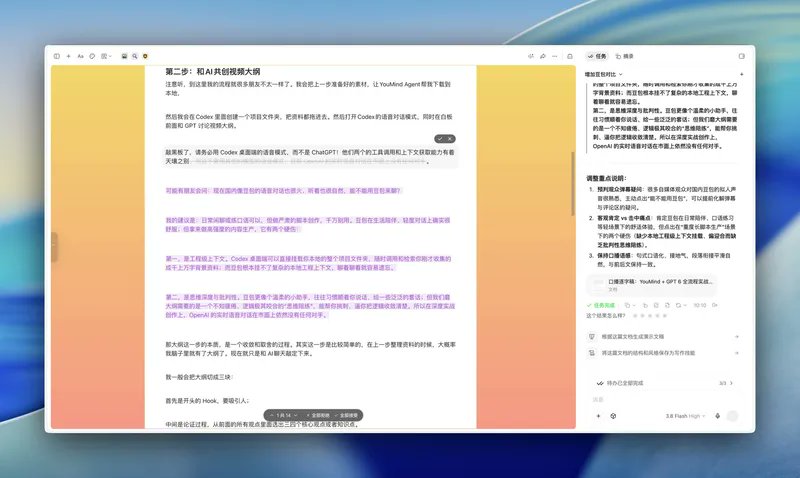Click the paragraph starting with 敲黑板了
800x478 pixels.
[310, 157]
